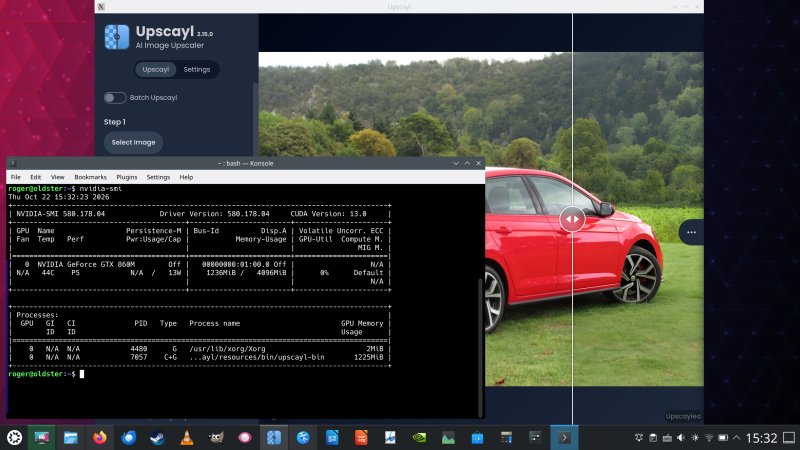Click the Upscayl sidebar scrollbar
Viewport: 800px width, 450px height.
click(x=255, y=117)
